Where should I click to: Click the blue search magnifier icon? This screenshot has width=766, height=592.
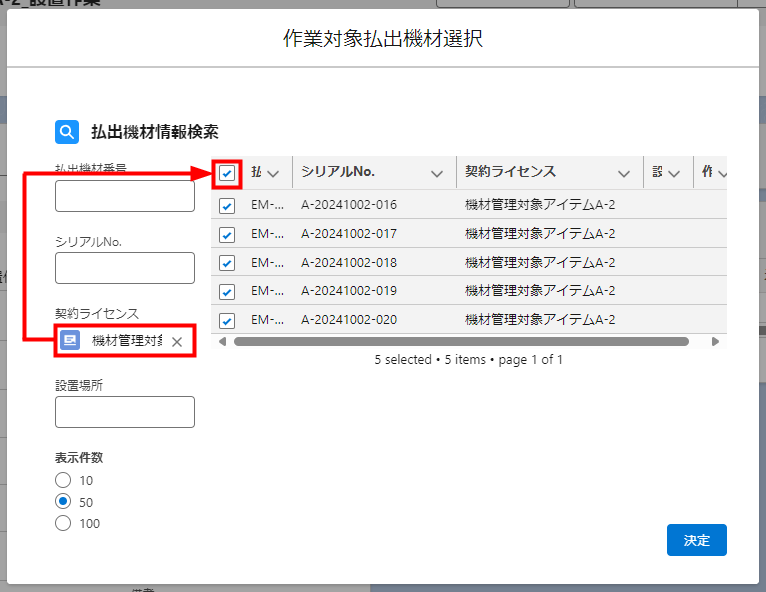point(67,132)
